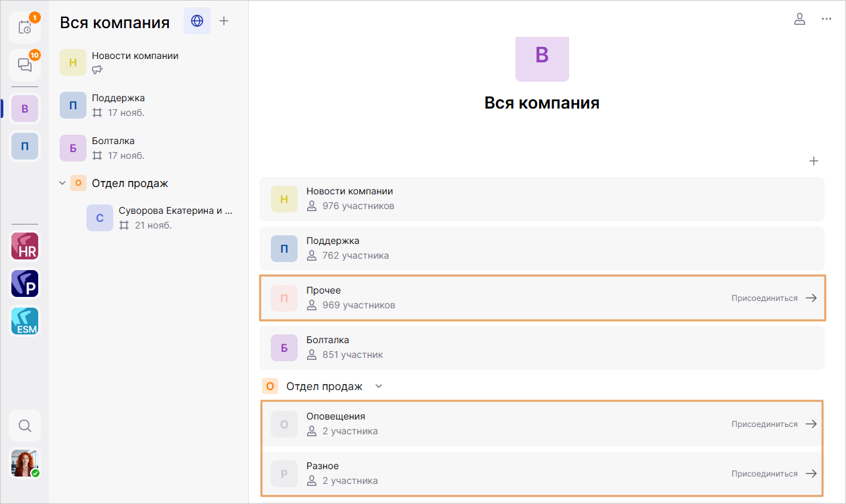Image resolution: width=846 pixels, height=504 pixels.
Task: Switch to the purple В workspace
Action: (25, 109)
